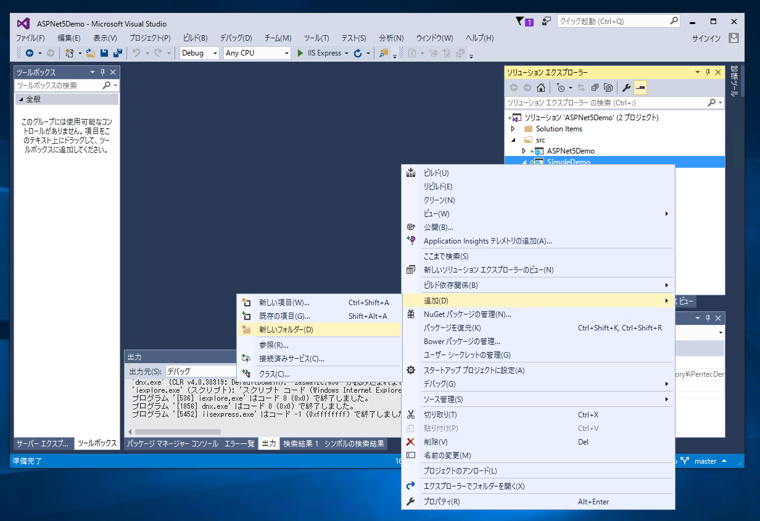
Task: Click the Visual Studio logo icon
Action: (23, 23)
